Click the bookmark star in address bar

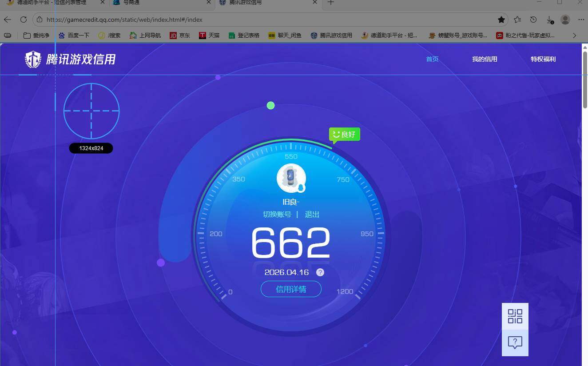pyautogui.click(x=501, y=20)
